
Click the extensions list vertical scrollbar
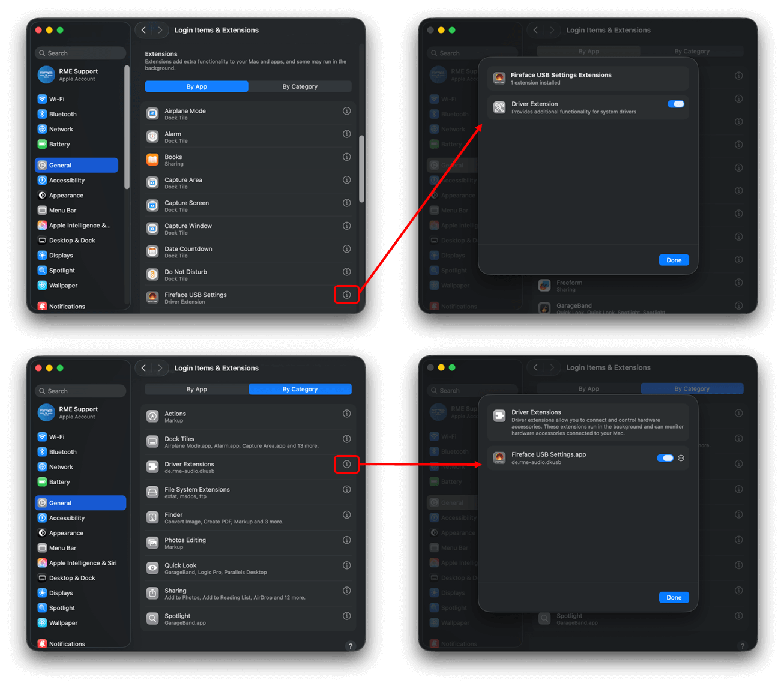361,168
